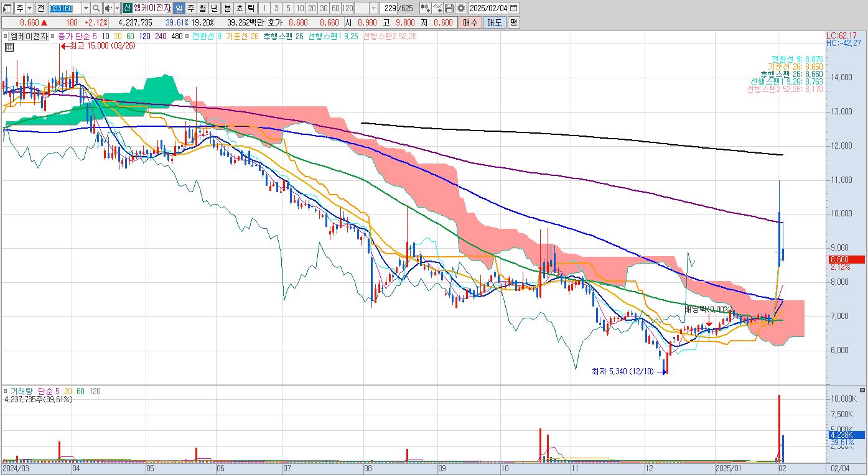
Task: Click the 전환선 9 Ichimoku legend label
Action: 207,36
